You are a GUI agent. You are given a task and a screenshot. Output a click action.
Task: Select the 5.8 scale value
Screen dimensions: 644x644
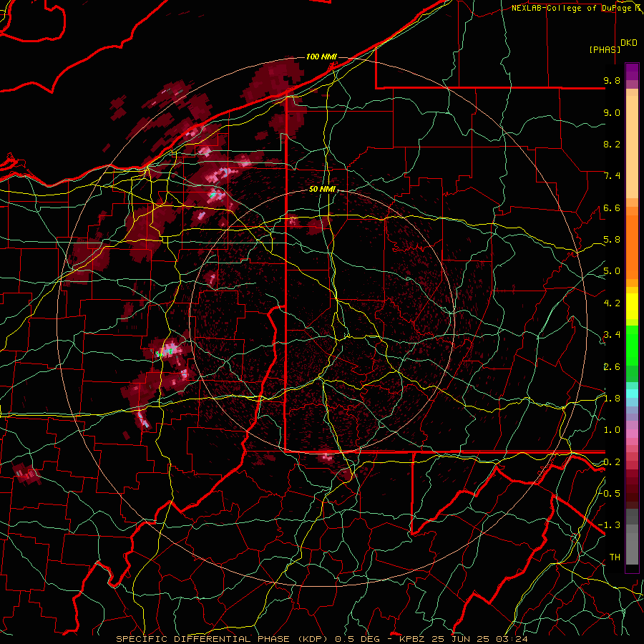612,240
